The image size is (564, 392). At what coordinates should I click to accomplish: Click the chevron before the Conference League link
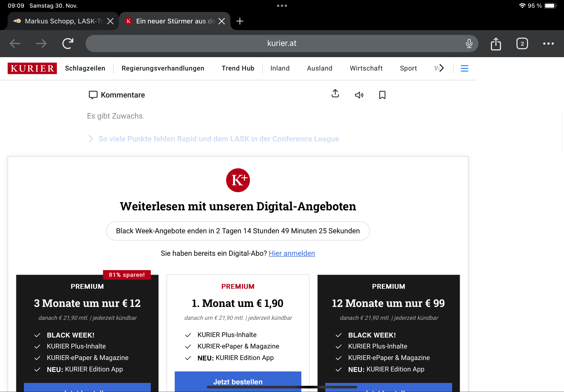(91, 139)
